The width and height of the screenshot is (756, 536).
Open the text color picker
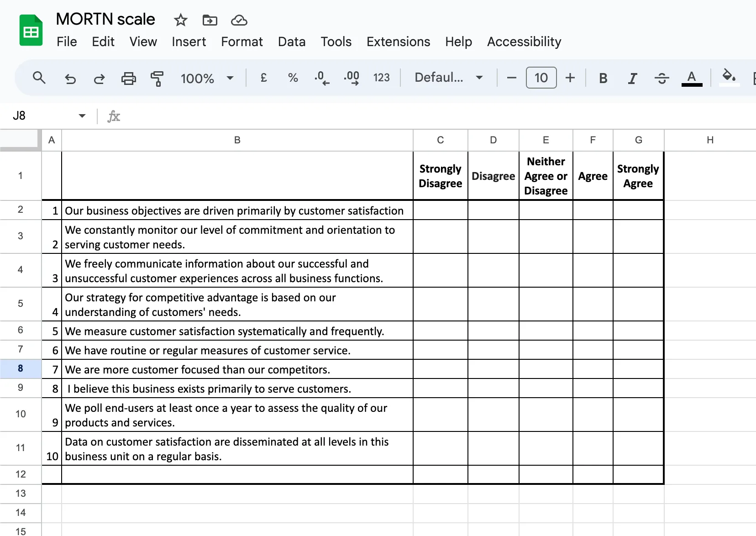692,78
